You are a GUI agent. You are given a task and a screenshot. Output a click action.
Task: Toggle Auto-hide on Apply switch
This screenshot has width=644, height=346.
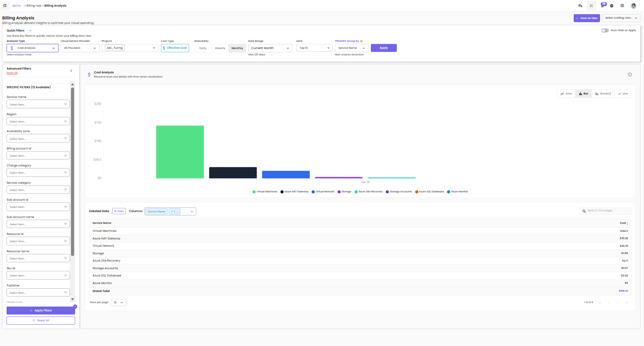click(x=605, y=30)
